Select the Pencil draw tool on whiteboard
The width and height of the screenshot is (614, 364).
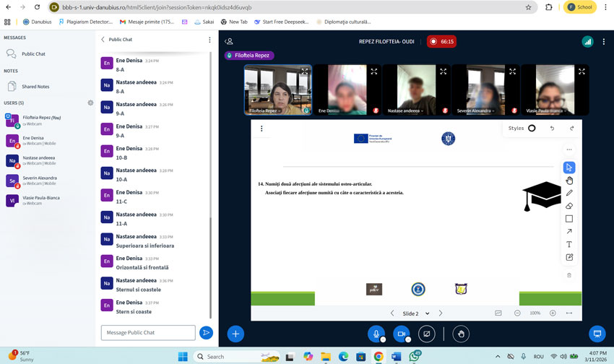tap(569, 193)
